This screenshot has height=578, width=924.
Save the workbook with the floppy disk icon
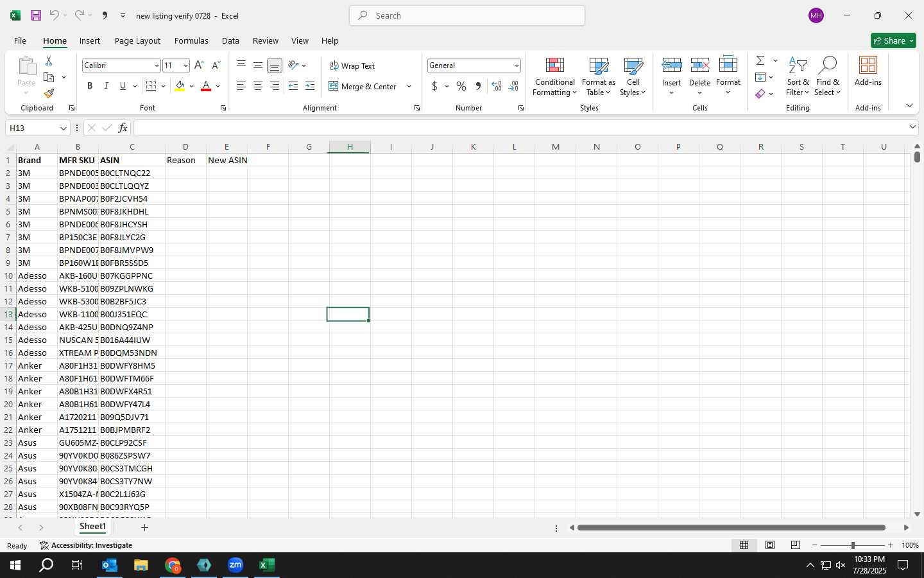(36, 15)
